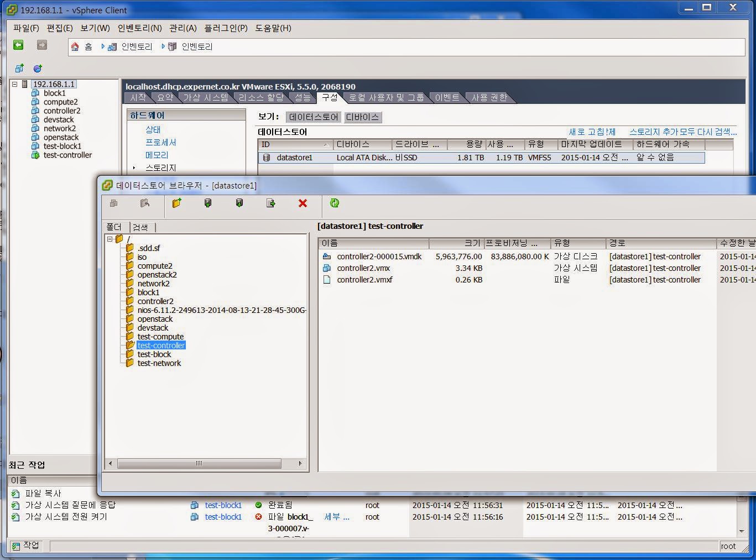Collapse the root / folder in datastore browser
The image size is (756, 560).
[x=110, y=239]
